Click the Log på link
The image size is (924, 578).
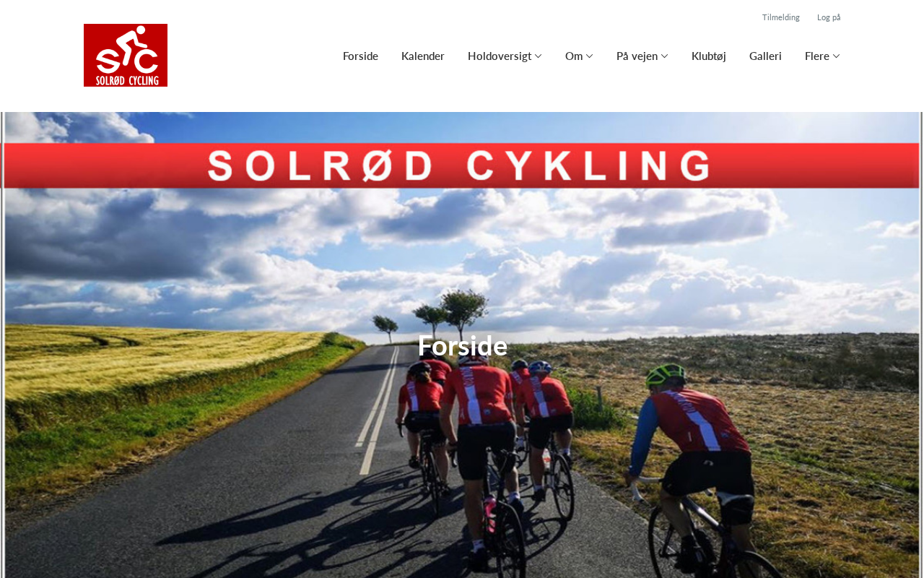(x=829, y=17)
